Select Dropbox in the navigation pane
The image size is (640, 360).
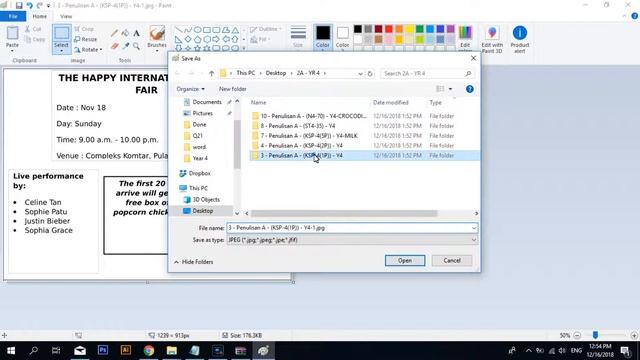[195, 173]
